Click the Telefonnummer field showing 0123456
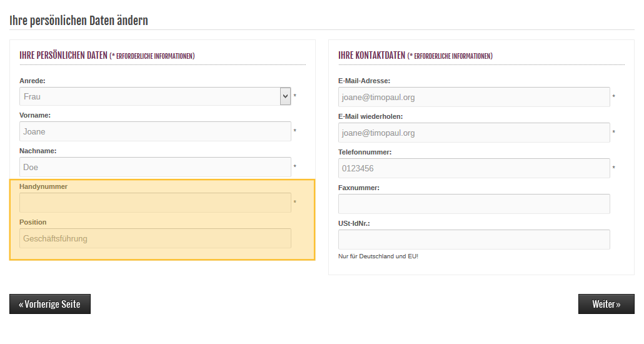 (474, 168)
